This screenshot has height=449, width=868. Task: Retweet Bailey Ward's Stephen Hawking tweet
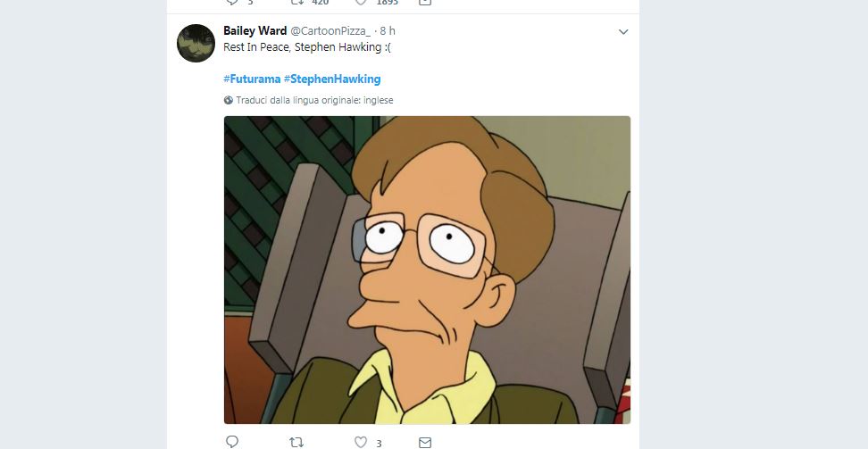(x=297, y=442)
